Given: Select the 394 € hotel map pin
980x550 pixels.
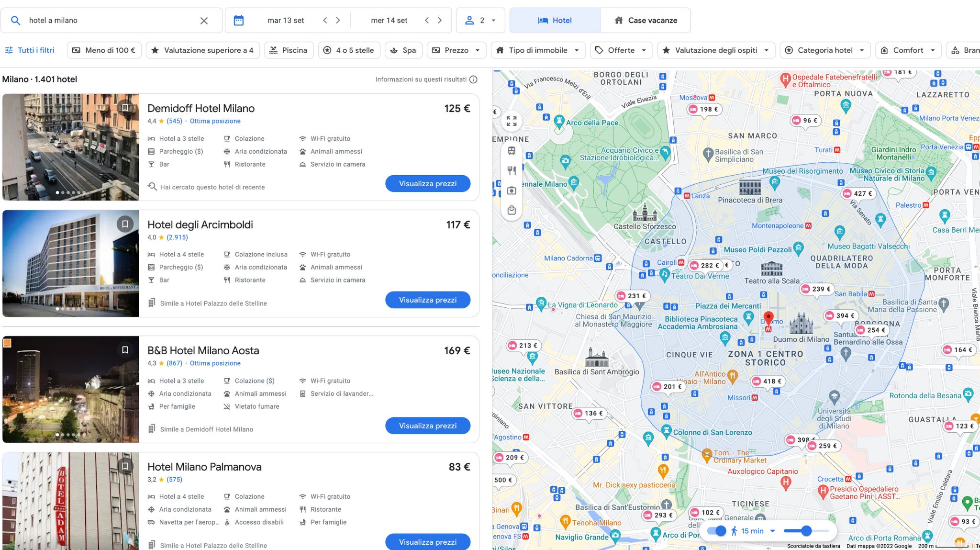Looking at the screenshot, I should 841,316.
